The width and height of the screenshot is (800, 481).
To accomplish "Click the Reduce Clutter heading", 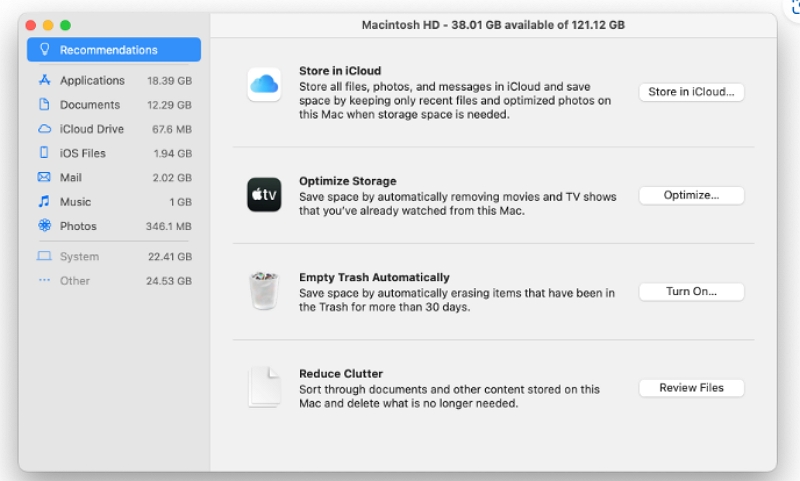I will pos(341,373).
